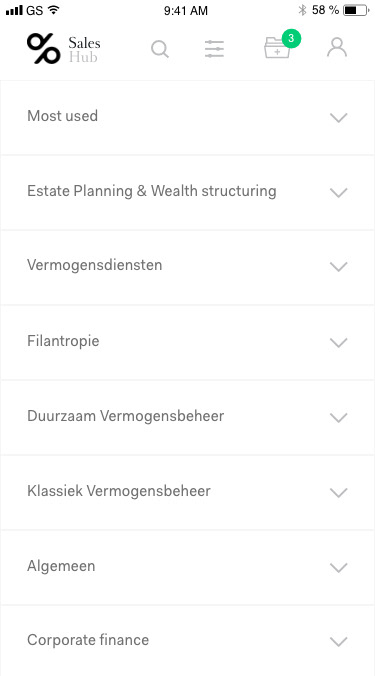Expand Duurzaam Vermogensbeheer chevron arrow
This screenshot has height=676, width=375.
click(338, 417)
